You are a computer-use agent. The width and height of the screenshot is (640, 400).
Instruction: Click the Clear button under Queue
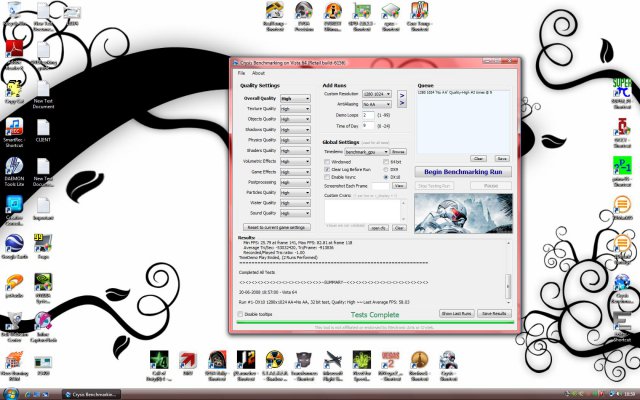pos(478,158)
